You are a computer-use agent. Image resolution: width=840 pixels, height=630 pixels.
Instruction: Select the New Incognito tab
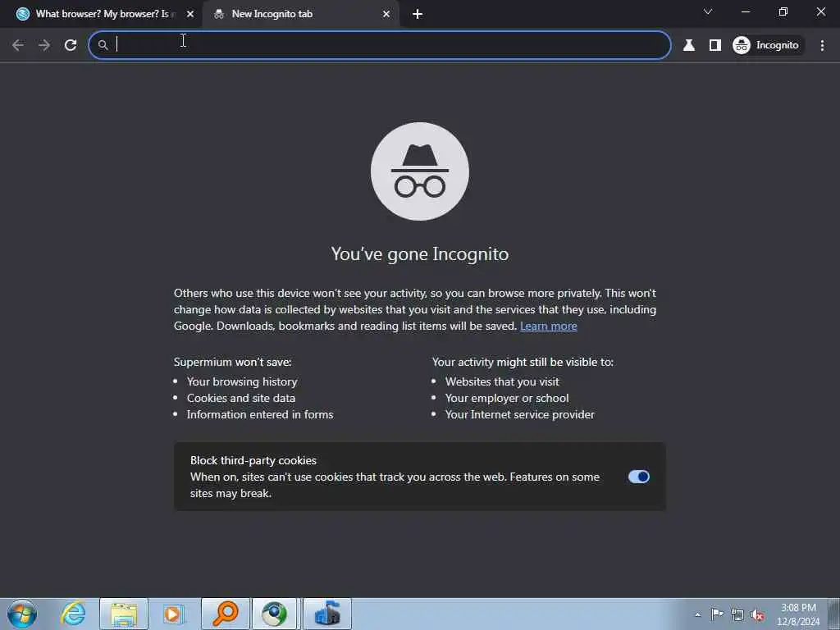tap(300, 14)
